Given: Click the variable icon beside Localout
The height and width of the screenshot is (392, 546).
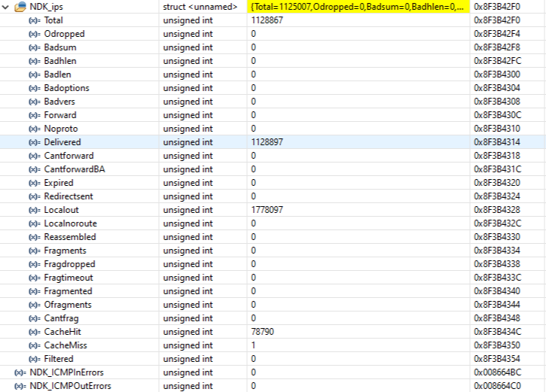Looking at the screenshot, I should click(x=35, y=211).
